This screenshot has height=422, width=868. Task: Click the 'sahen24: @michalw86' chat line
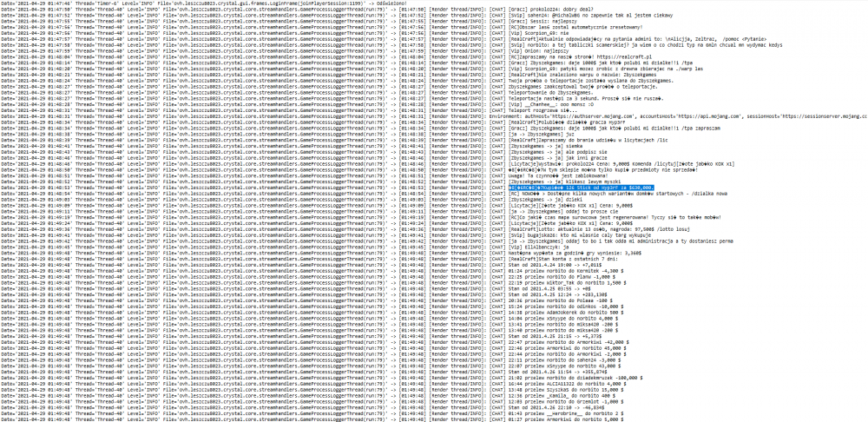(x=590, y=14)
